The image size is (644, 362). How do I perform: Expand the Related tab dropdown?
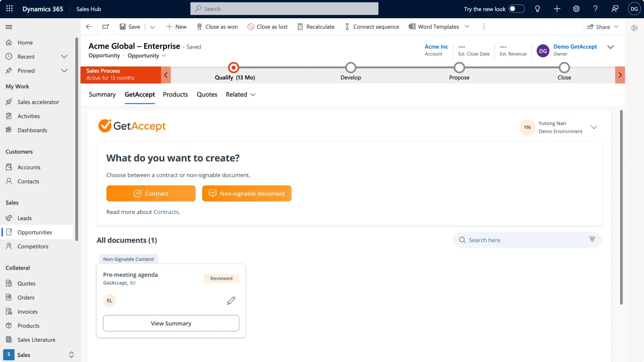coord(253,95)
